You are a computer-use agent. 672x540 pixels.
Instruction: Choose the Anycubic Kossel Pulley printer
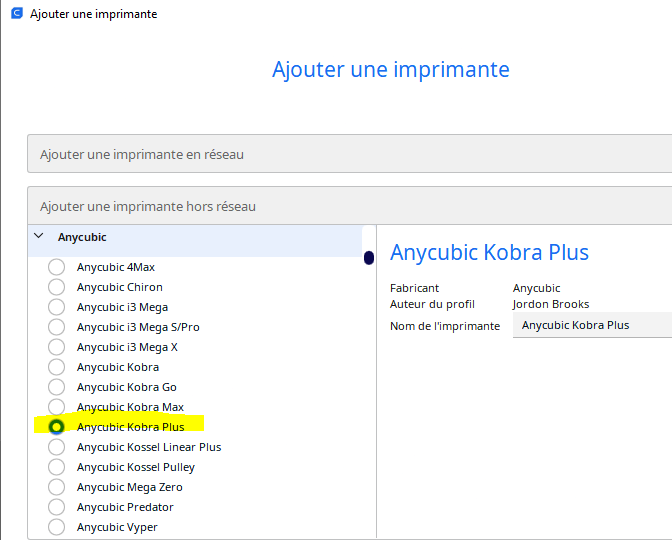[x=57, y=467]
